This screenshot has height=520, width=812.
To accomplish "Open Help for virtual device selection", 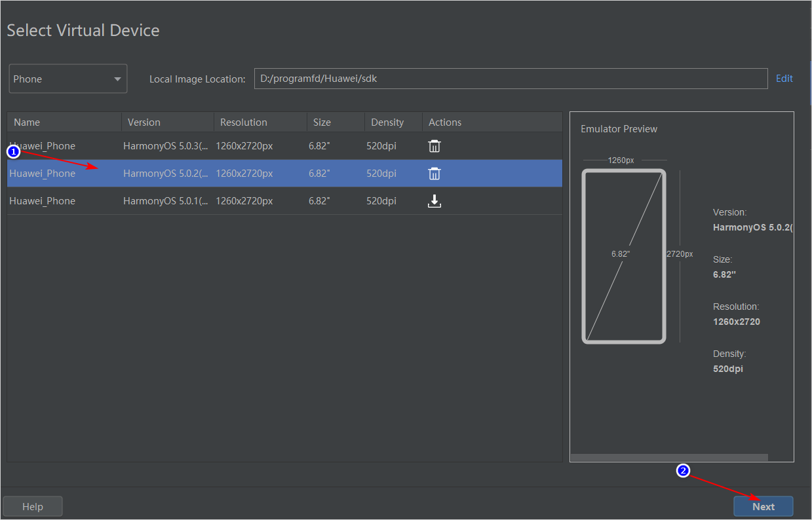I will click(x=33, y=506).
